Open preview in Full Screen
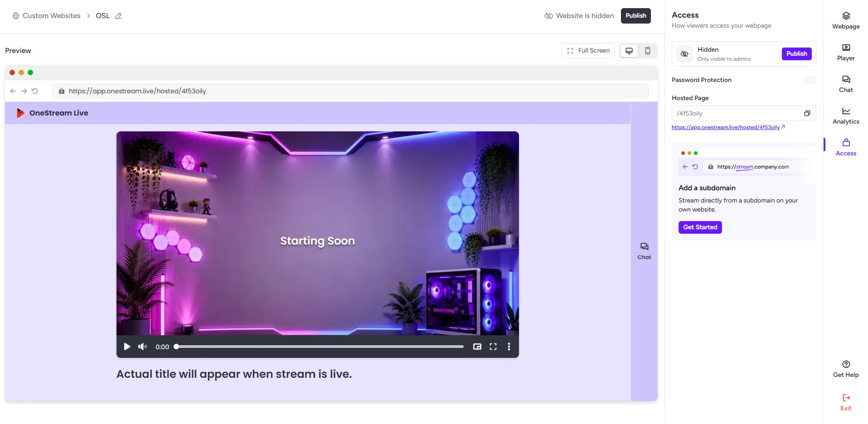This screenshot has width=868, height=424. coord(588,51)
